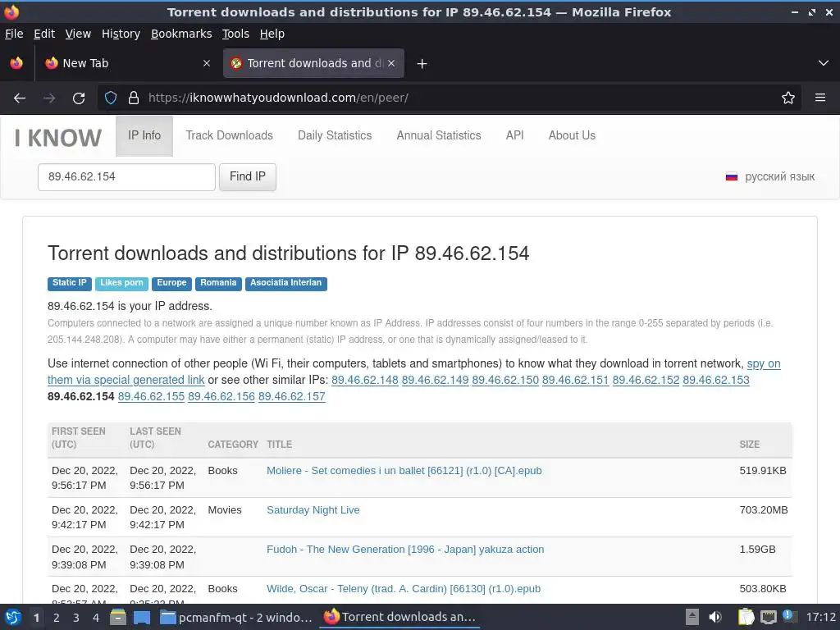
Task: Click the show desktop taskbar icon
Action: tap(142, 617)
